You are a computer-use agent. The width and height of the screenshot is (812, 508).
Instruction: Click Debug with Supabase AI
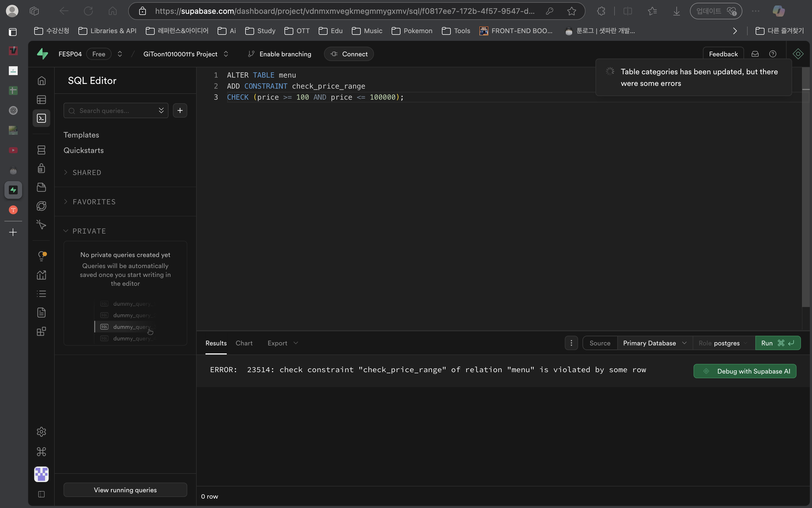coord(745,371)
